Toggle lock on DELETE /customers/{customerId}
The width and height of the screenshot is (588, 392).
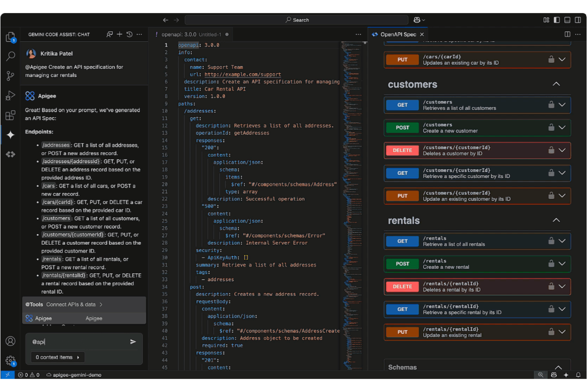pyautogui.click(x=551, y=150)
